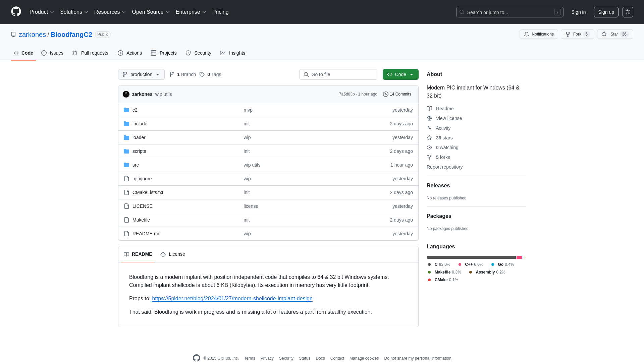
Task: Select the README tab
Action: point(138,254)
